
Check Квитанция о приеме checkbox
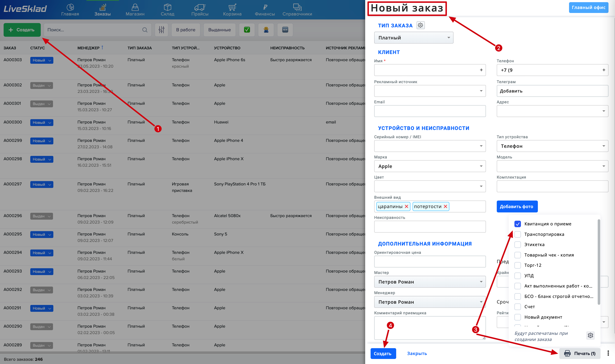pos(517,224)
